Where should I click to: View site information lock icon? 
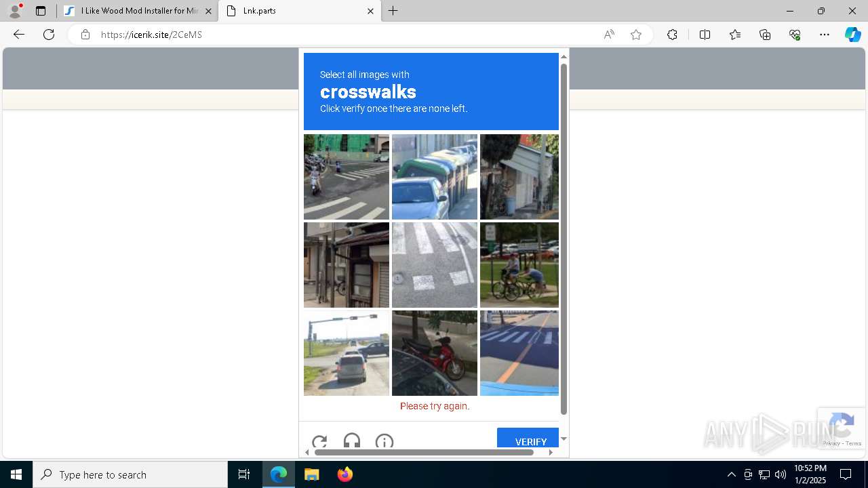click(85, 35)
